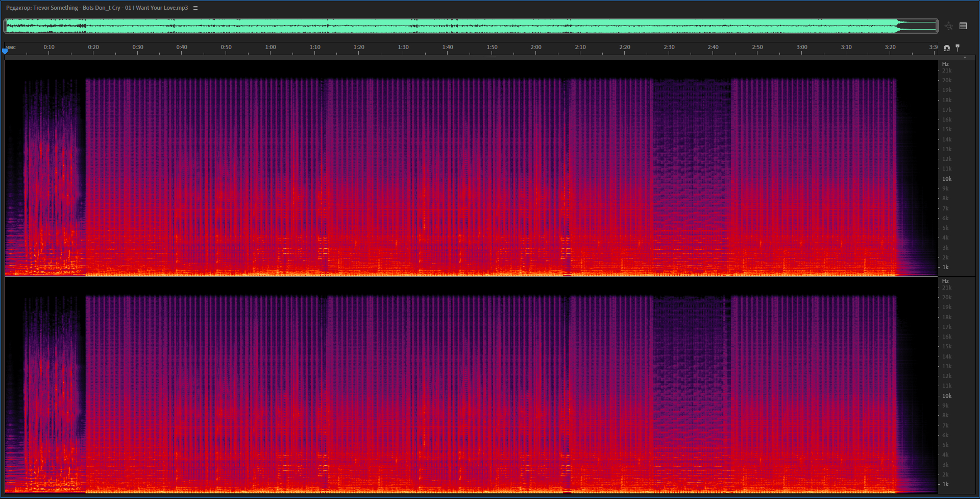
Task: Click the 3:20 mark on the time ruler
Action: tap(890, 47)
